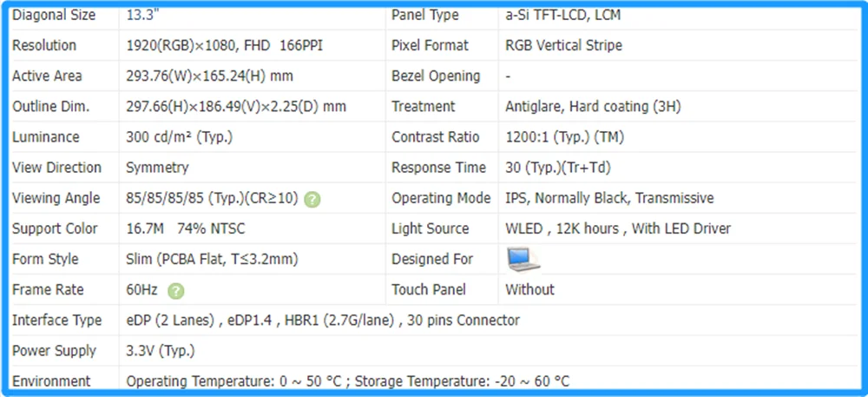Click the WLED light source value

[618, 228]
